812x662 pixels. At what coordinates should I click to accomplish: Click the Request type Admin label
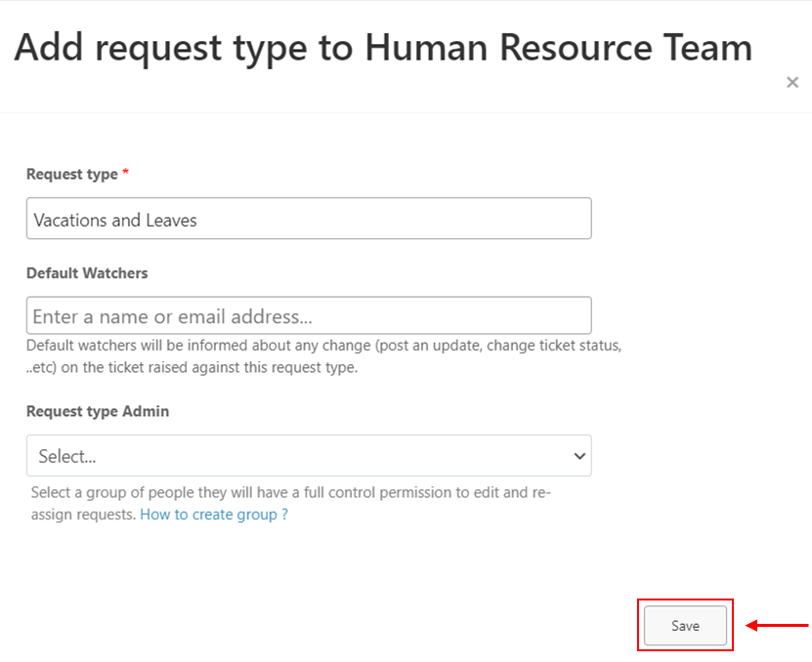(x=98, y=411)
